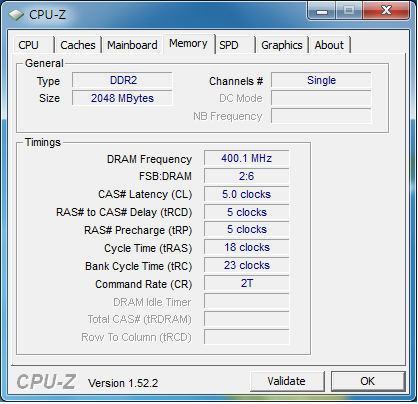
Task: Click the Command Rate 2T value
Action: pyautogui.click(x=247, y=283)
